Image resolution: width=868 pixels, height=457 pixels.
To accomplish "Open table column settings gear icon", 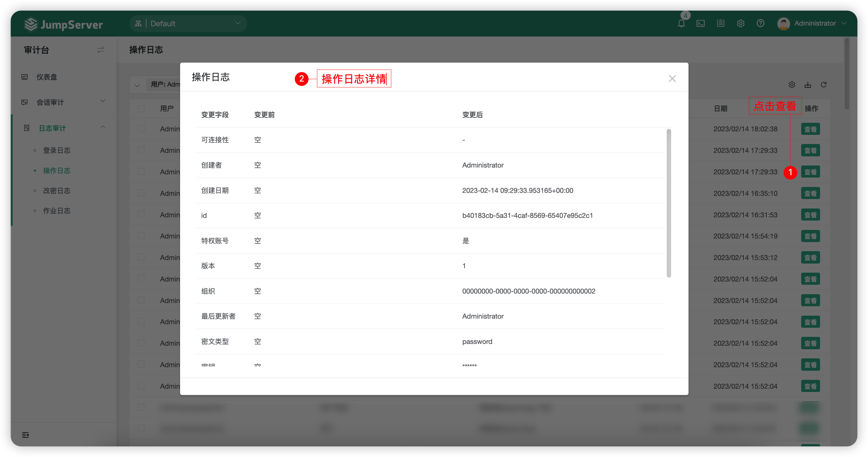I will (792, 85).
